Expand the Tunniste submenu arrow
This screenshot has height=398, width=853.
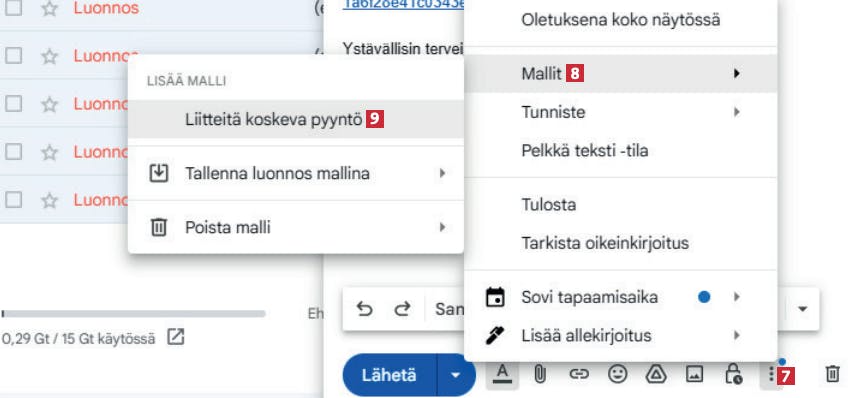coord(736,112)
